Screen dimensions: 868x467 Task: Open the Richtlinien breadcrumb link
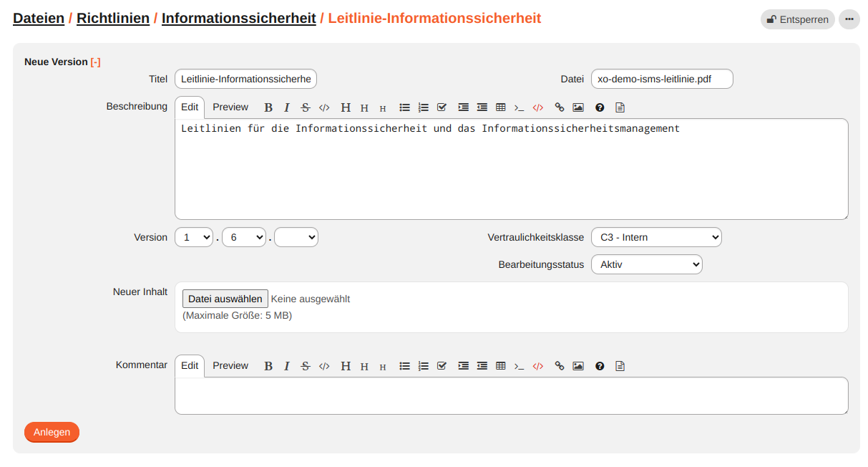coord(112,18)
